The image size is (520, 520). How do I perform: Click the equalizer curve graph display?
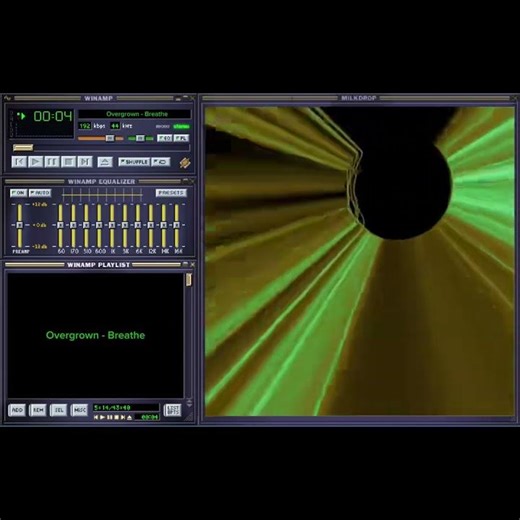point(102,195)
